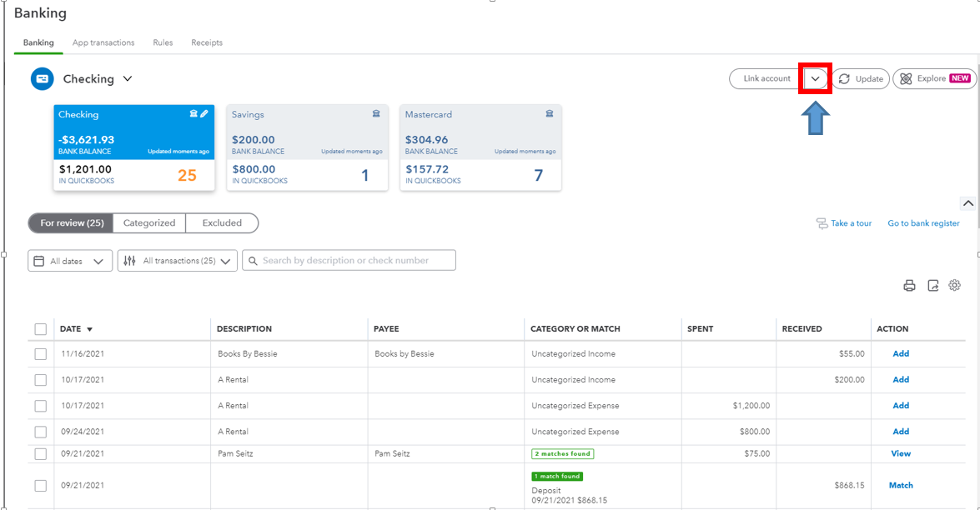980x510 pixels.
Task: Click the bank icon on the Savings card
Action: 375,114
